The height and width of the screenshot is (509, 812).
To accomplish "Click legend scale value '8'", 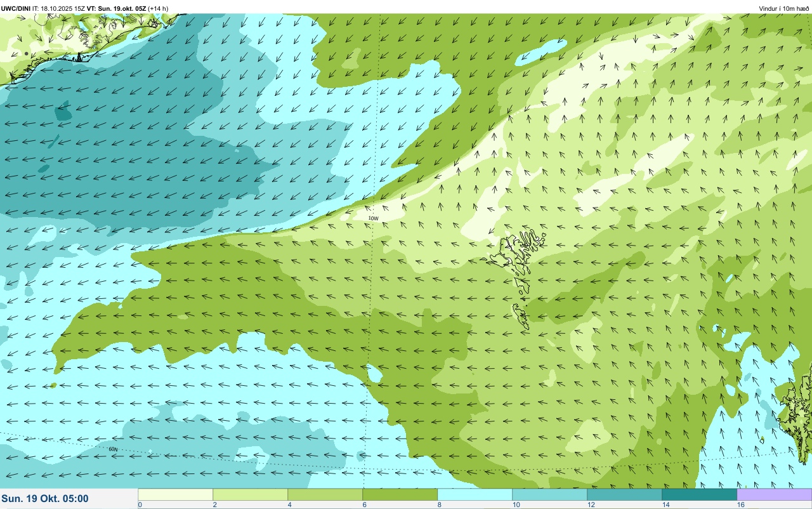I will pos(440,505).
